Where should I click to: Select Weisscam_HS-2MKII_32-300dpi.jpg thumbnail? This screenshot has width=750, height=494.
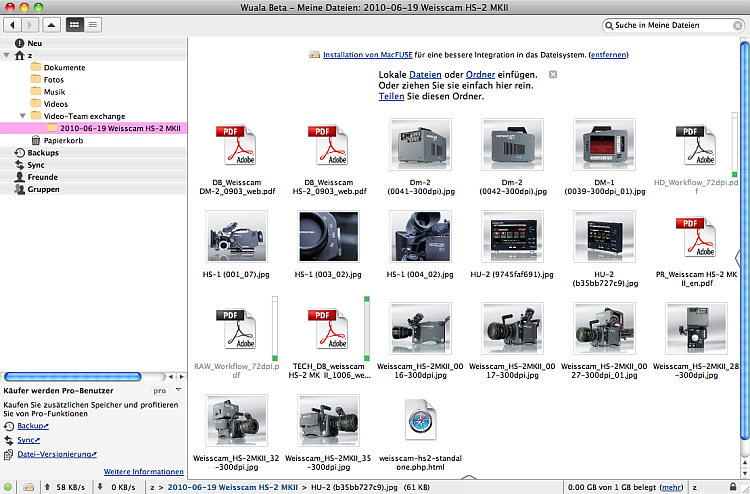pos(236,420)
